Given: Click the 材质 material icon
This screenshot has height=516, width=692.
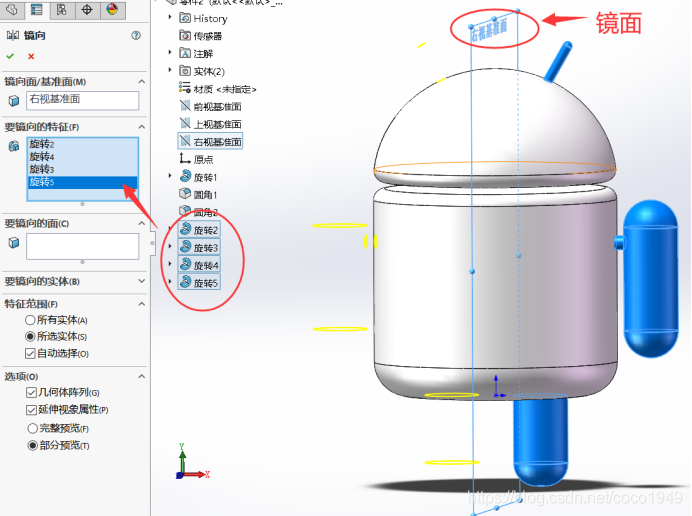Looking at the screenshot, I should tap(185, 87).
